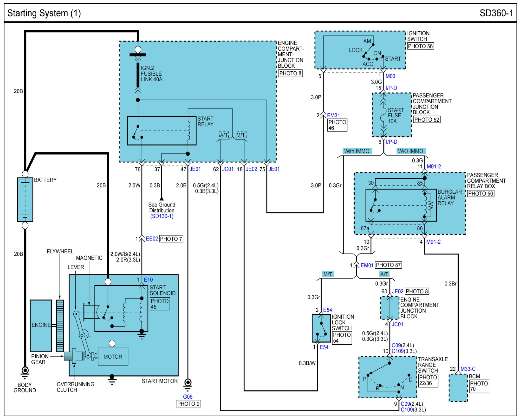Screen dimensions: 521x420
Task: Click the M33-C connector label
Action: [x=468, y=369]
